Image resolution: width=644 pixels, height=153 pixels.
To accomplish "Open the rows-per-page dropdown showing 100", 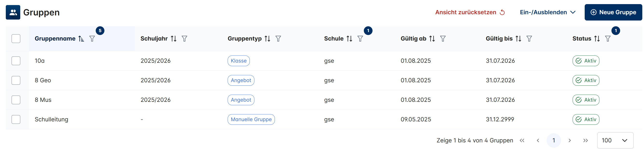I will 615,140.
